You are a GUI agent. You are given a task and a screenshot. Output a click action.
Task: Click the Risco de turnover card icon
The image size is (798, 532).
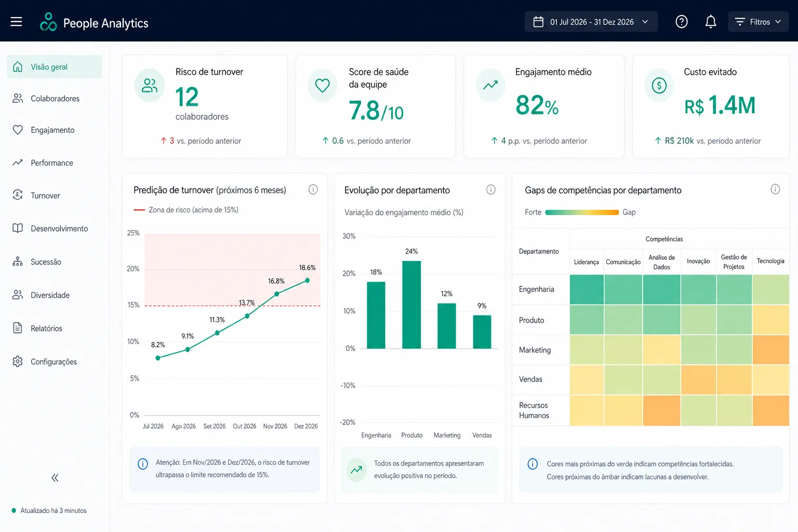click(x=150, y=85)
